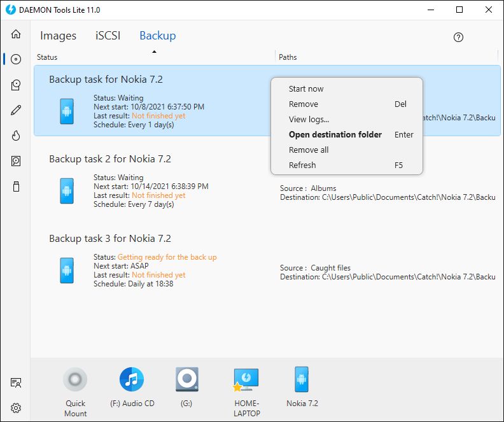This screenshot has width=504, height=422.
Task: Open the flame Burn sidebar icon
Action: [16, 136]
